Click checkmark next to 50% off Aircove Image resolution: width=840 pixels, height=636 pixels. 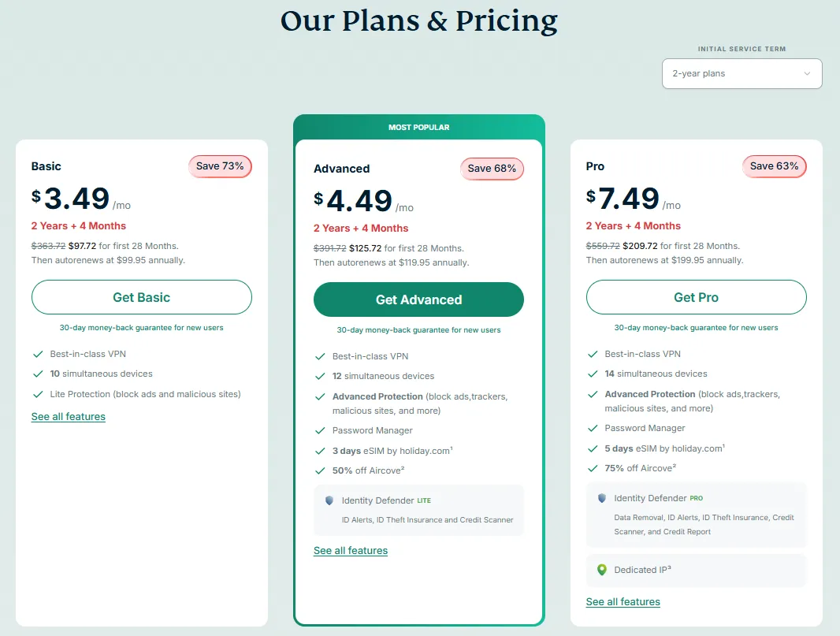[320, 470]
